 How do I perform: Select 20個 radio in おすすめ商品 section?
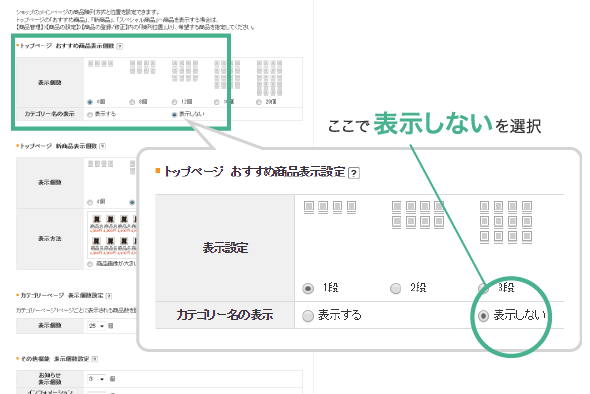click(259, 102)
